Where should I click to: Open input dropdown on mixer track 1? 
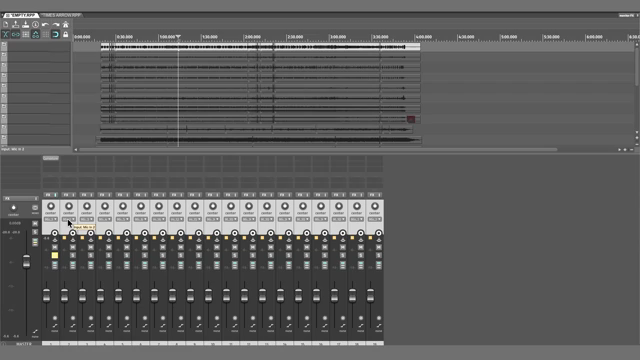click(x=51, y=219)
